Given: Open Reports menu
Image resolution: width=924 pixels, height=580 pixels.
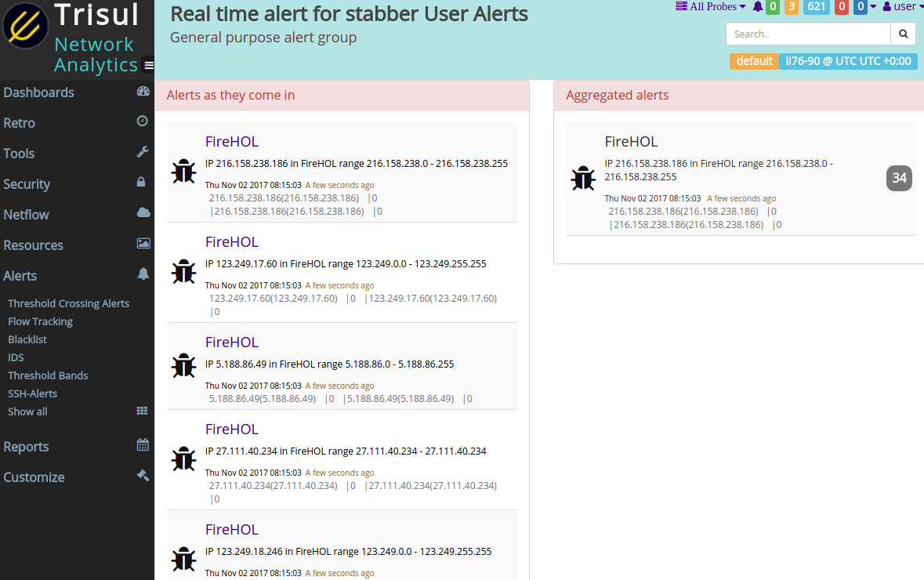Looking at the screenshot, I should (x=26, y=448).
